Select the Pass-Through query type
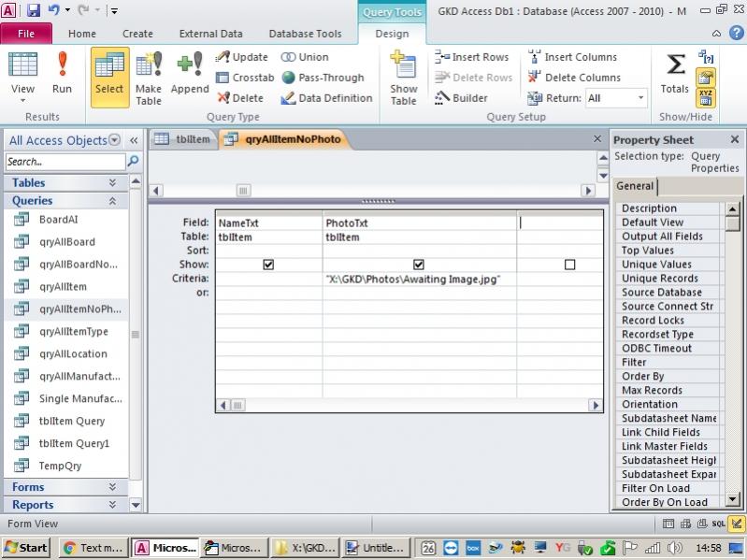The height and width of the screenshot is (560, 747). point(323,78)
